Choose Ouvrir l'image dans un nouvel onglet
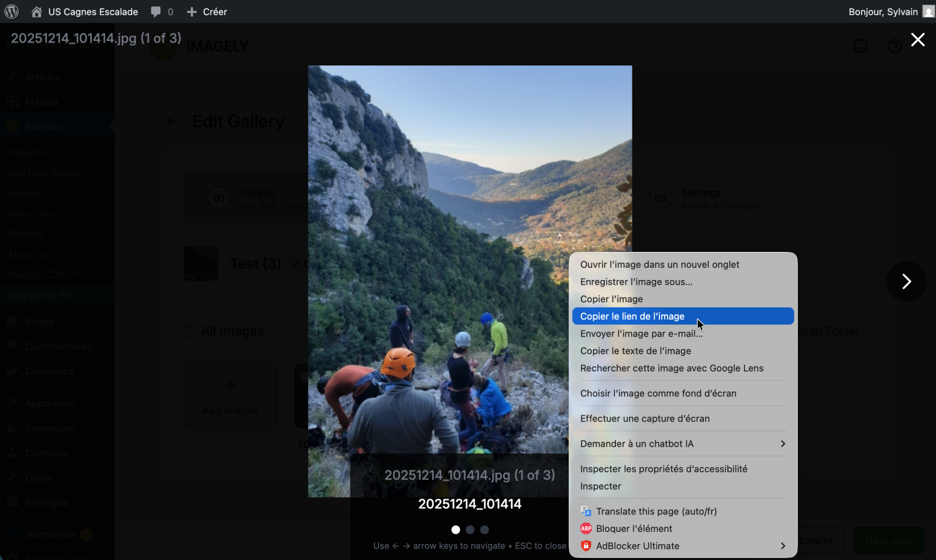 659,265
